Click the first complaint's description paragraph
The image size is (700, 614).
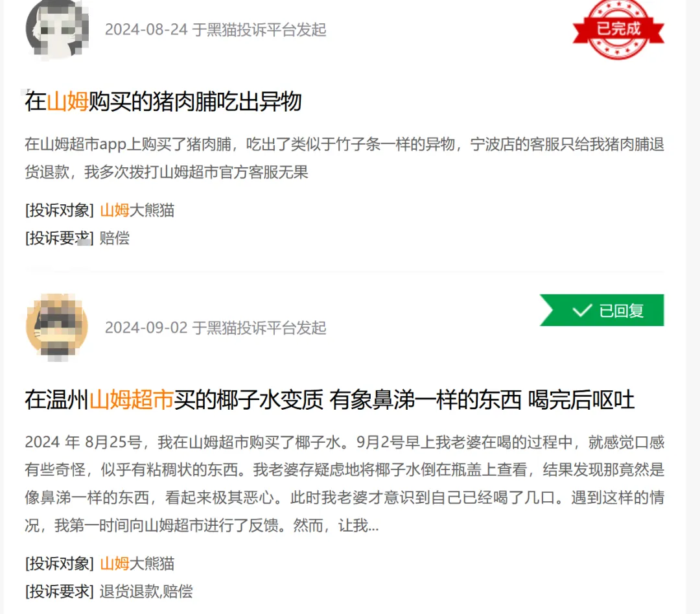pyautogui.click(x=344, y=158)
